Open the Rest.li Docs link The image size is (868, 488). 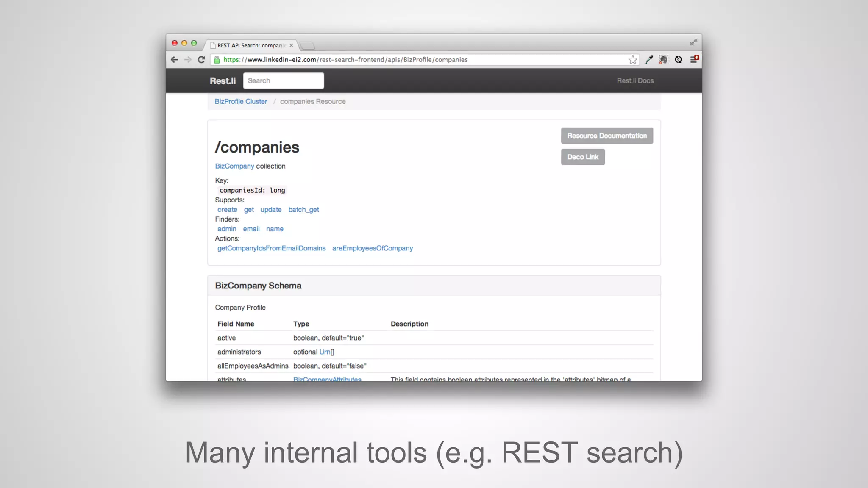tap(635, 81)
